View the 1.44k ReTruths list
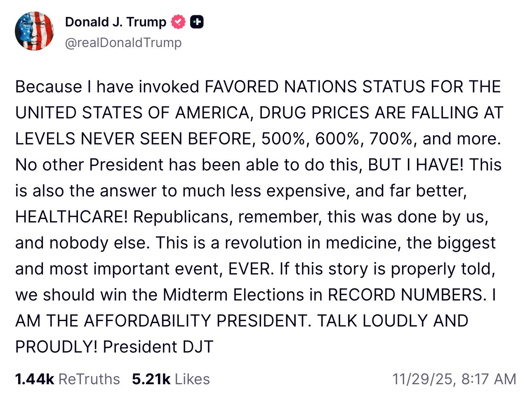The width and height of the screenshot is (532, 402). pos(67,379)
